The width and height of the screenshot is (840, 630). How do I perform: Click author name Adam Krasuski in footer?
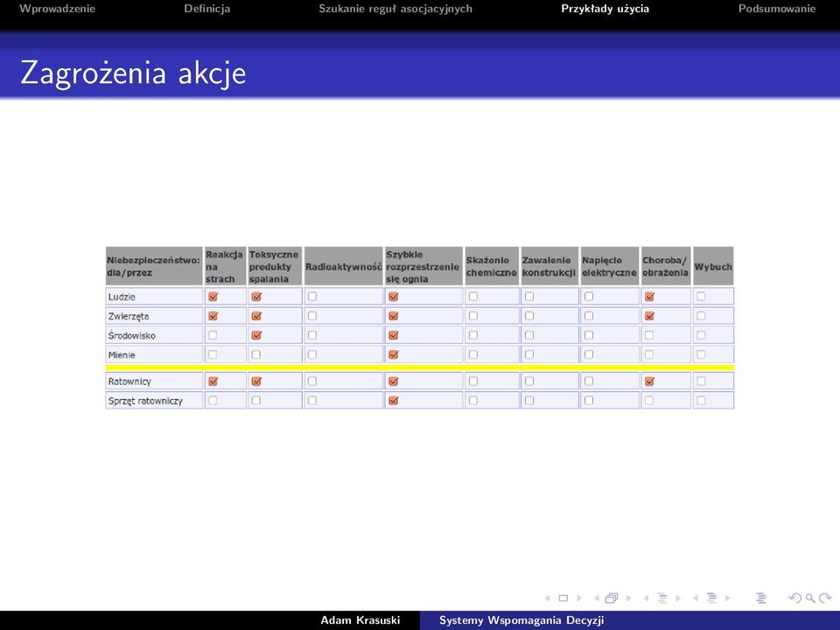point(360,620)
